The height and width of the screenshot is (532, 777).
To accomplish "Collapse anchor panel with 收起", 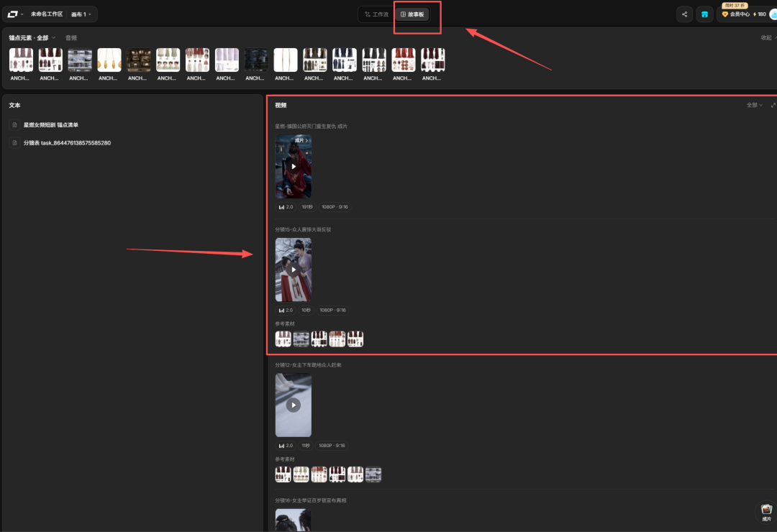I will coord(768,37).
